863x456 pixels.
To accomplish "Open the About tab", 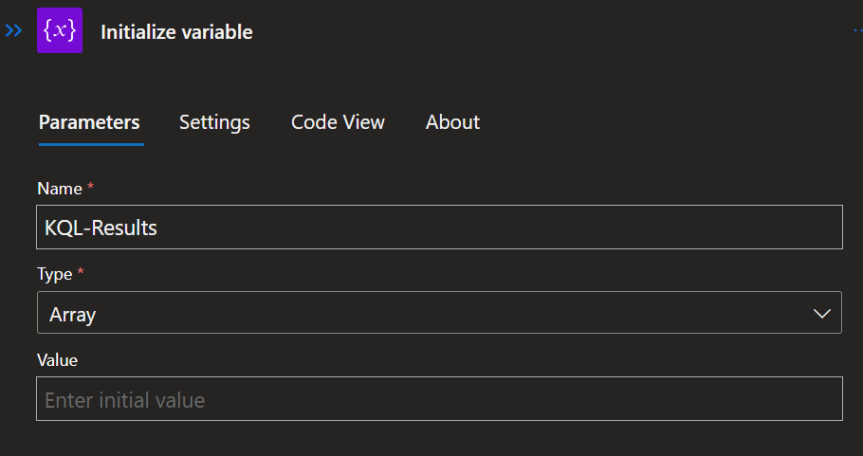I will pos(452,122).
